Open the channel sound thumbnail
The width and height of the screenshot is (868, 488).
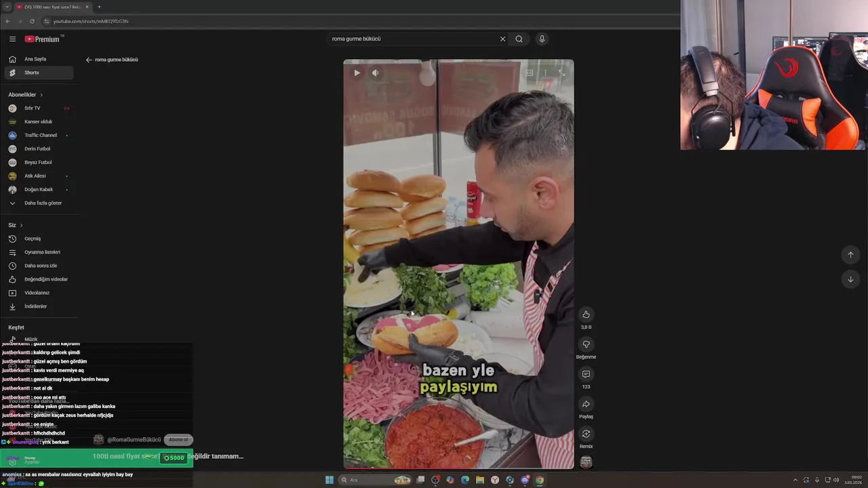(586, 462)
